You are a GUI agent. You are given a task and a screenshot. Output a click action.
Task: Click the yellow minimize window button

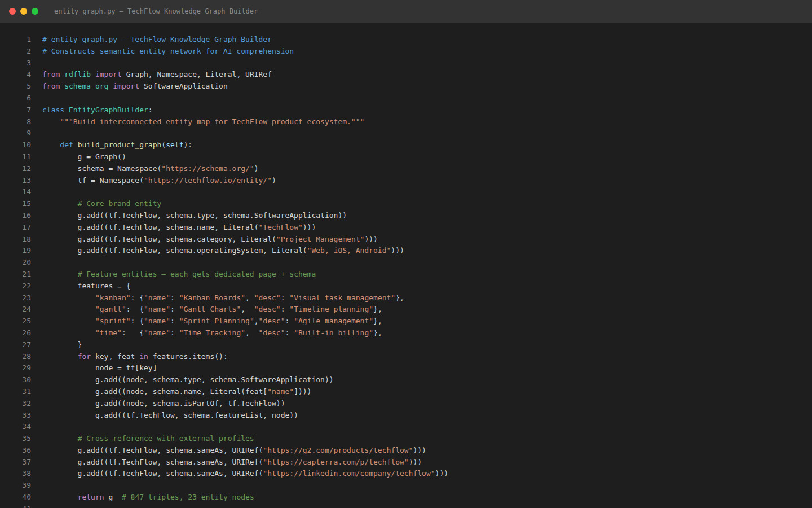[24, 11]
